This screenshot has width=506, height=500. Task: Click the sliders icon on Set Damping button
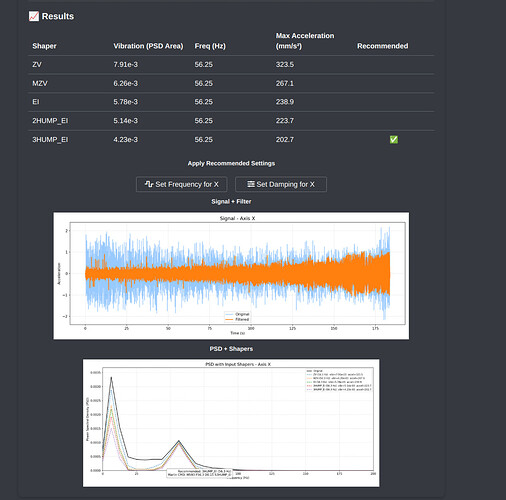[x=251, y=184]
